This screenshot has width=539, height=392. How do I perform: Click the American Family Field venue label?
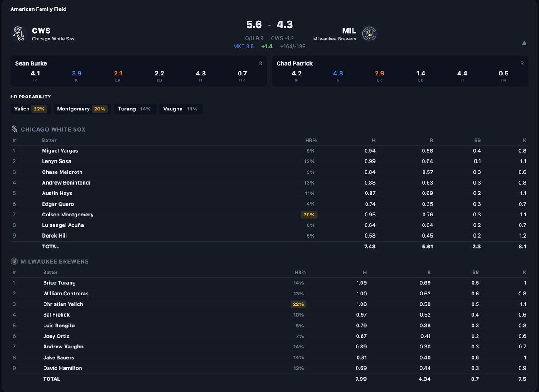(x=38, y=9)
